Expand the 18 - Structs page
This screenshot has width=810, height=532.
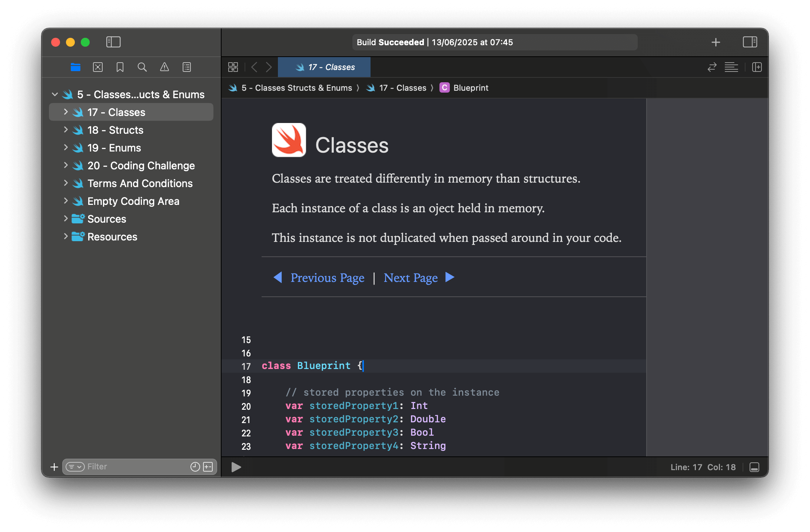[66, 130]
